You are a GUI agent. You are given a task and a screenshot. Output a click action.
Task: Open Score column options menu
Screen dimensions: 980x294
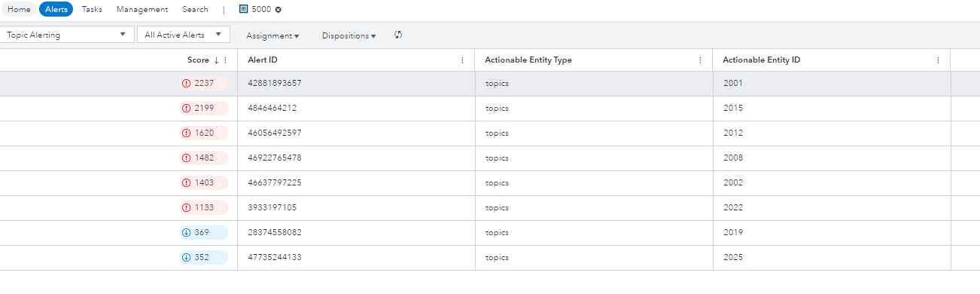tap(225, 60)
